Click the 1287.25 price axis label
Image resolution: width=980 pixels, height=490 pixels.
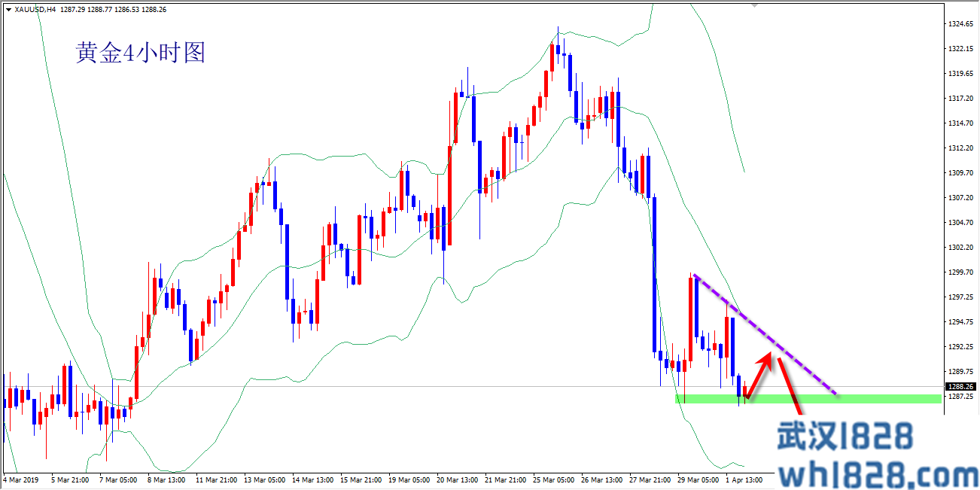pos(960,397)
